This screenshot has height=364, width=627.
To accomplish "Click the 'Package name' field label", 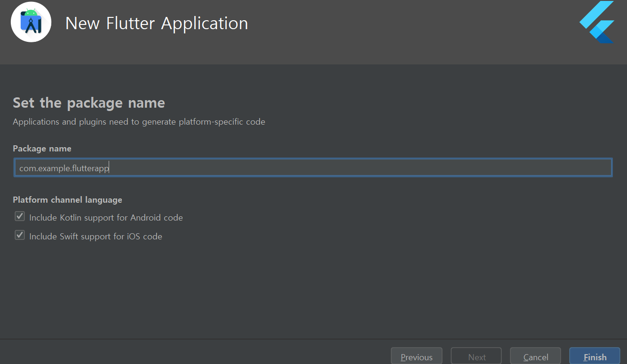I will 42,149.
